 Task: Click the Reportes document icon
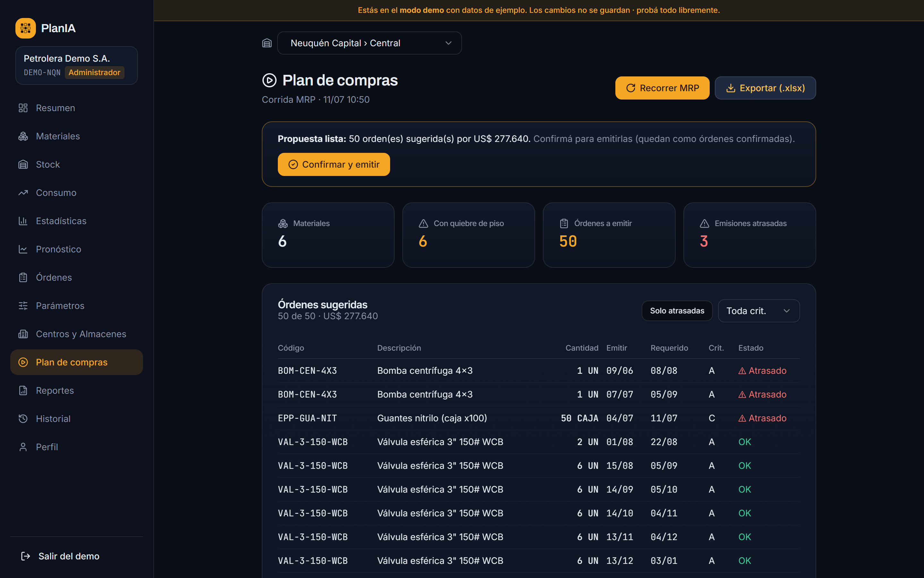pyautogui.click(x=23, y=391)
